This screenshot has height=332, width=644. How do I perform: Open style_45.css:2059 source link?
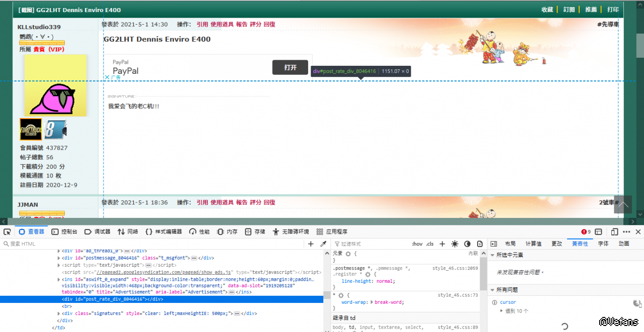(455, 268)
